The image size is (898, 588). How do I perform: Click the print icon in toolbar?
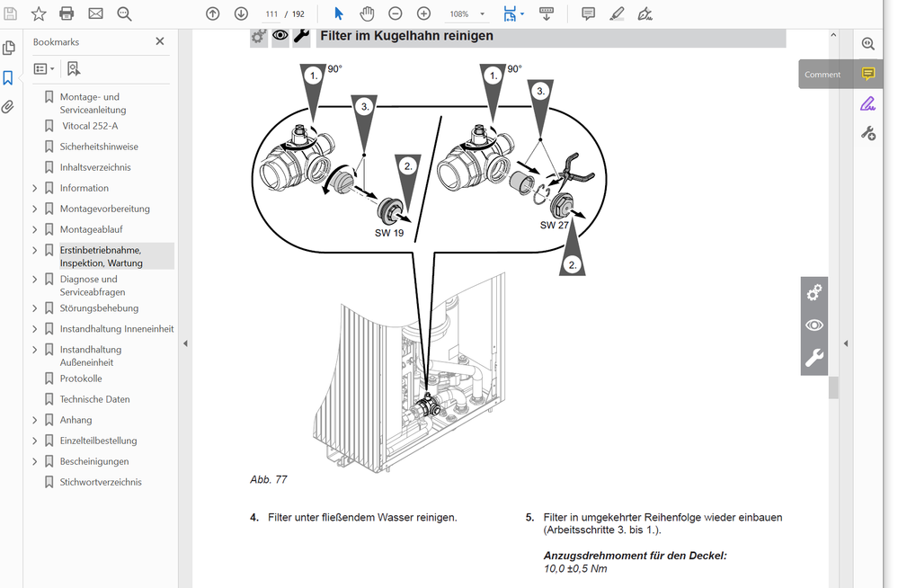[67, 13]
